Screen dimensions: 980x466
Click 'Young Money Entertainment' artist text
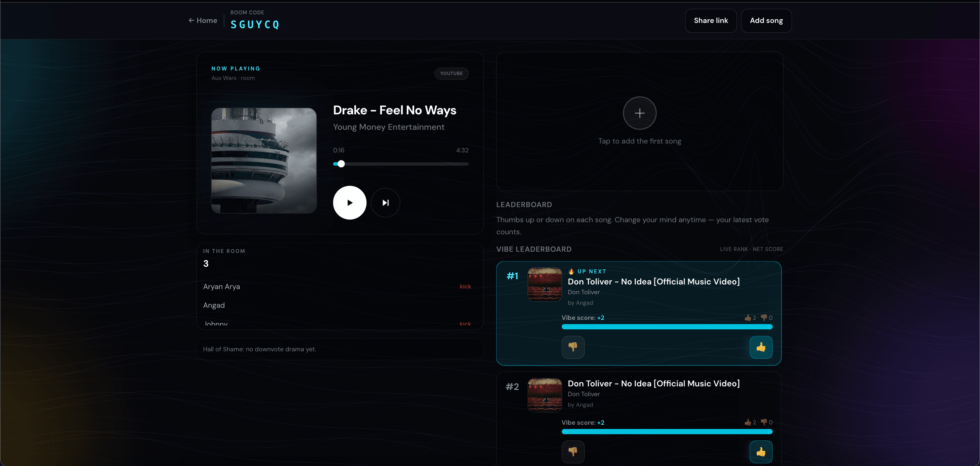point(389,127)
